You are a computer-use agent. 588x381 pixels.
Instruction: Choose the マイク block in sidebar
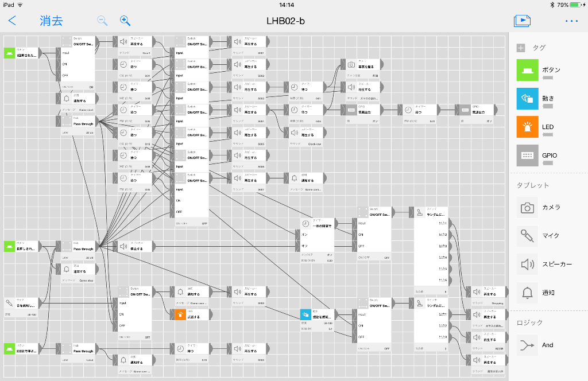[x=527, y=236]
